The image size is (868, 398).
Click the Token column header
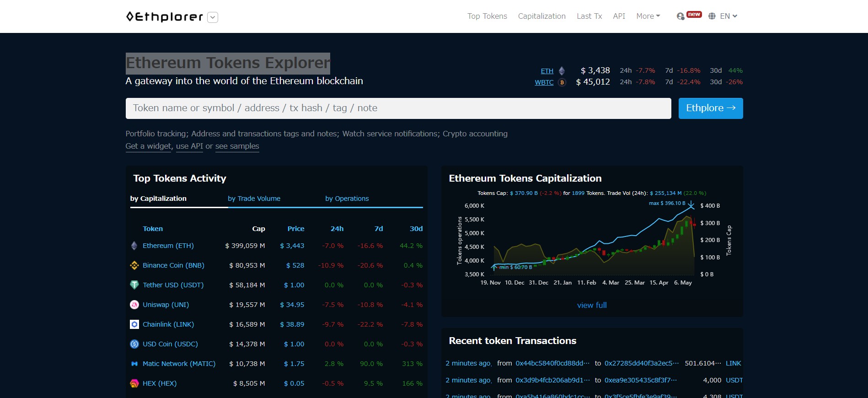[x=153, y=229]
